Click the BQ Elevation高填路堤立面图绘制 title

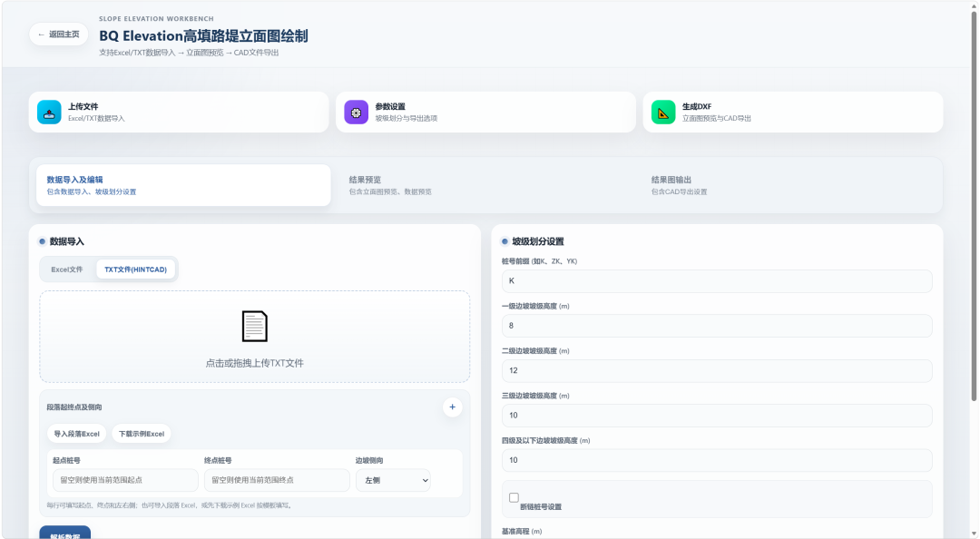(203, 36)
